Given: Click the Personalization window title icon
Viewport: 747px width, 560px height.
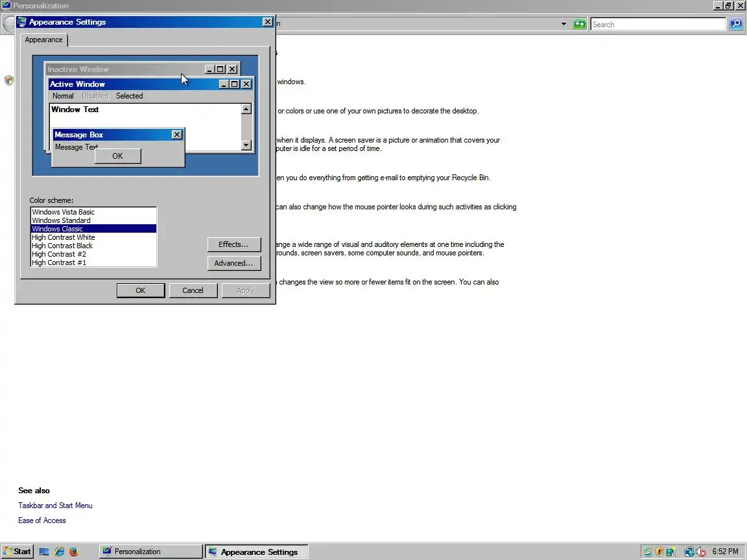Looking at the screenshot, I should pyautogui.click(x=6, y=5).
